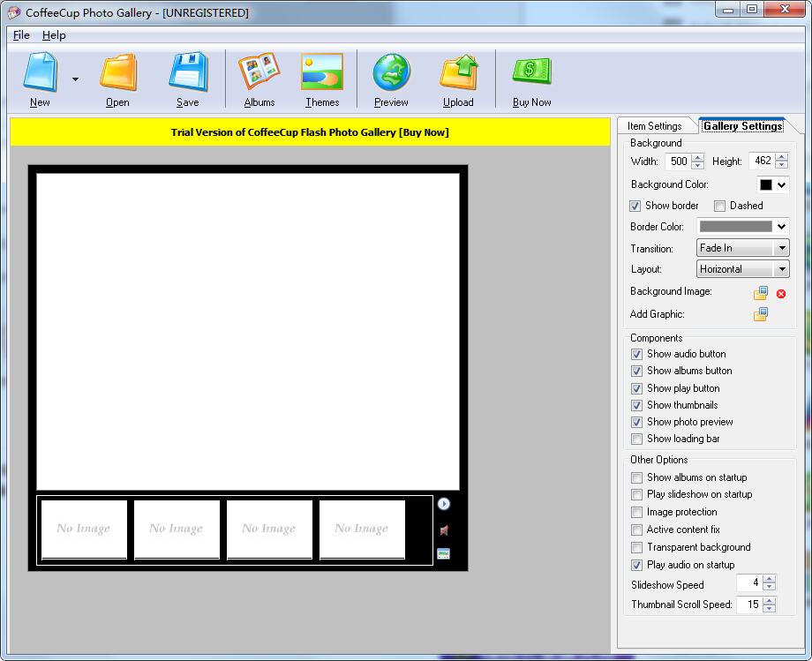Enable the Dashed border checkbox
Image resolution: width=812 pixels, height=661 pixels.
click(719, 206)
